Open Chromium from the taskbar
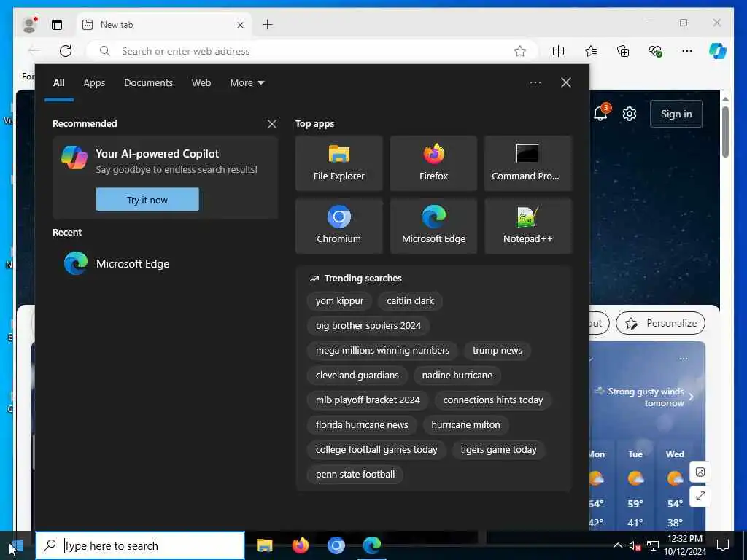The width and height of the screenshot is (747, 560). coord(336,545)
